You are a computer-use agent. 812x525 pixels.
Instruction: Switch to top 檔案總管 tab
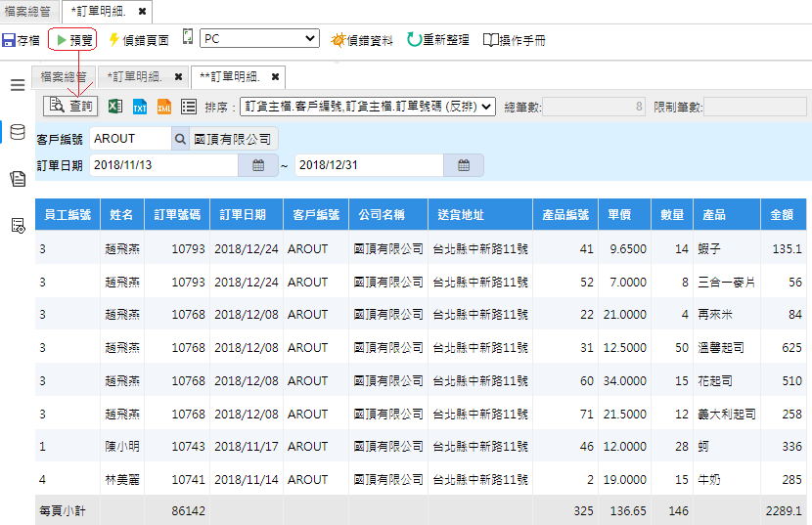(x=27, y=11)
